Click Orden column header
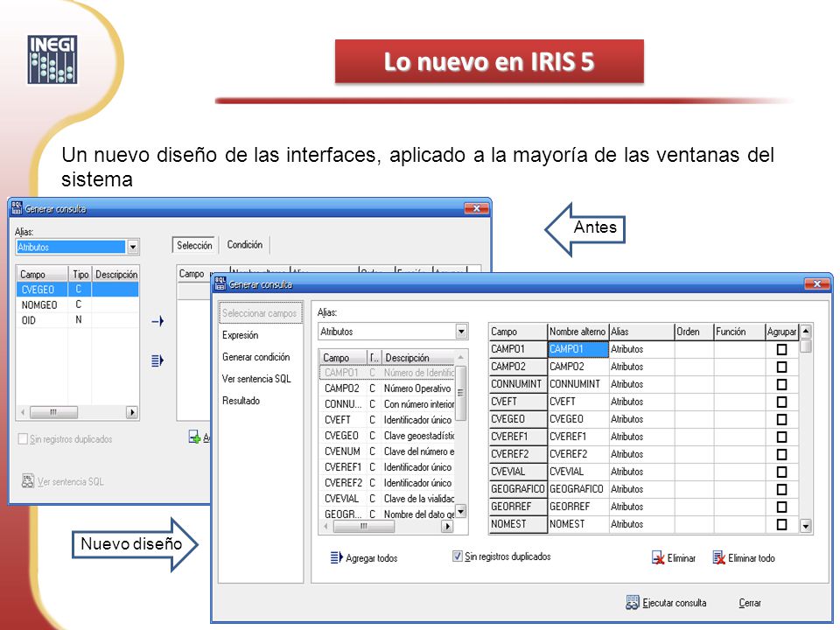Screen dimensions: 840x630 (x=694, y=332)
